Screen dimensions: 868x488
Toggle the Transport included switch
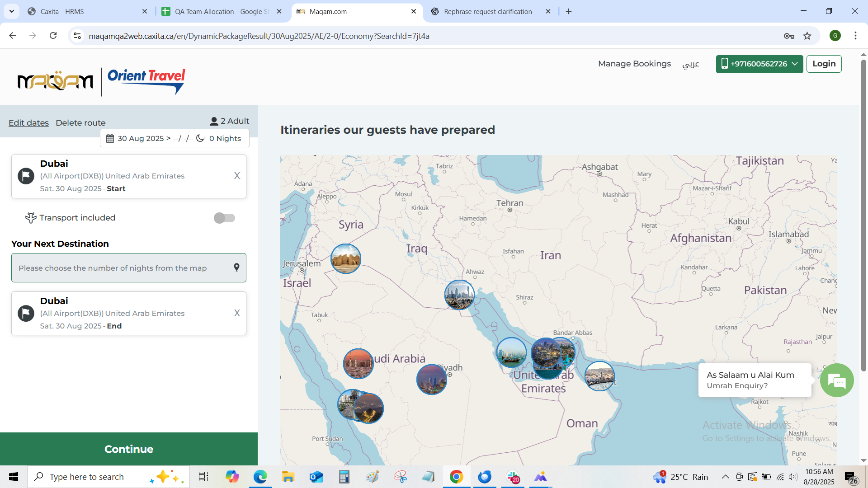(x=224, y=218)
